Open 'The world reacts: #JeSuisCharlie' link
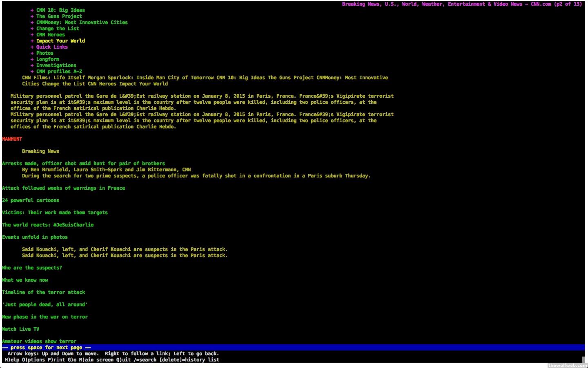588x368 pixels. click(48, 225)
